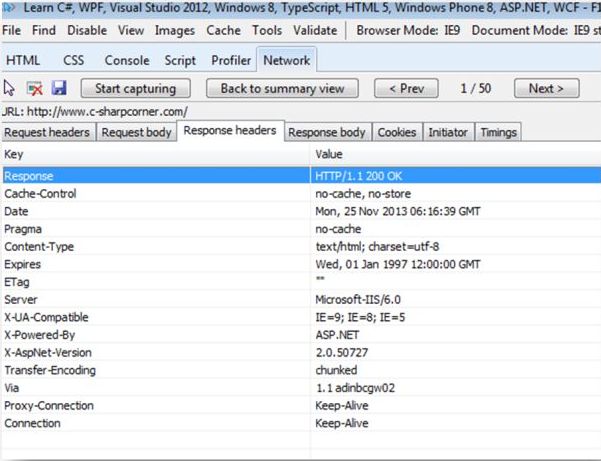Open Document Mode menu
Viewport: 601px width, 461px height.
pos(536,30)
